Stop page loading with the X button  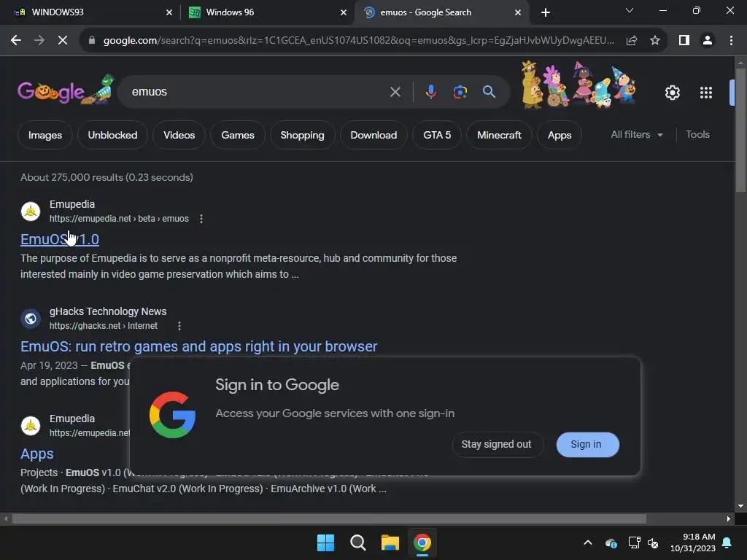coord(63,41)
